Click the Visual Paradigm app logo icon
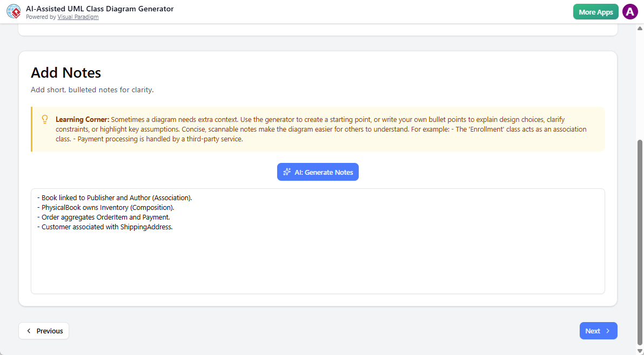Viewport: 644px width, 355px height. click(14, 11)
